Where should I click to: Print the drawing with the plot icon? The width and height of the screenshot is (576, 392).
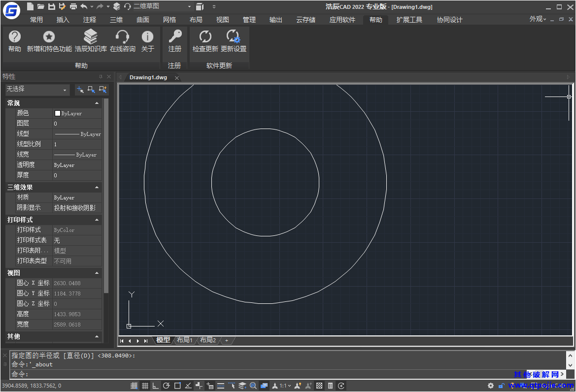point(73,6)
